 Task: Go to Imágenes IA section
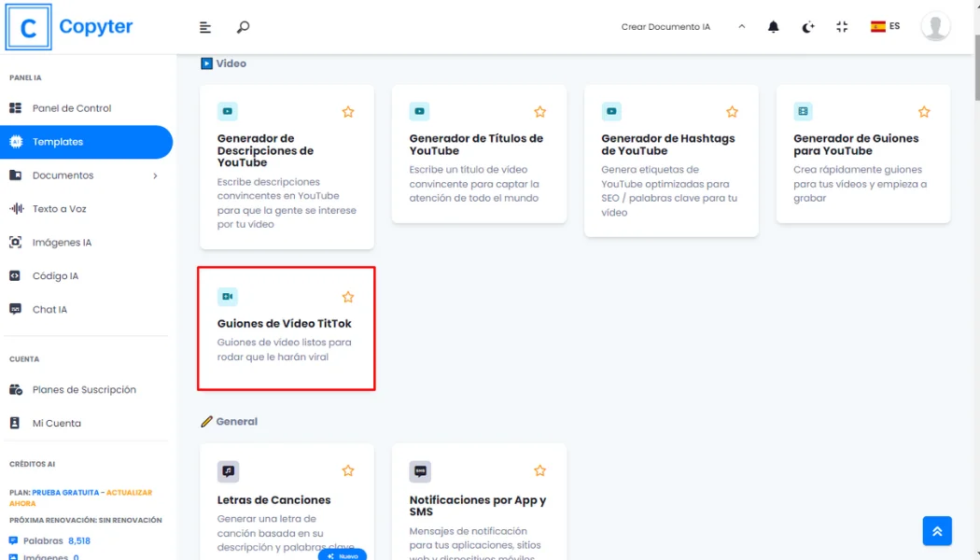click(62, 243)
